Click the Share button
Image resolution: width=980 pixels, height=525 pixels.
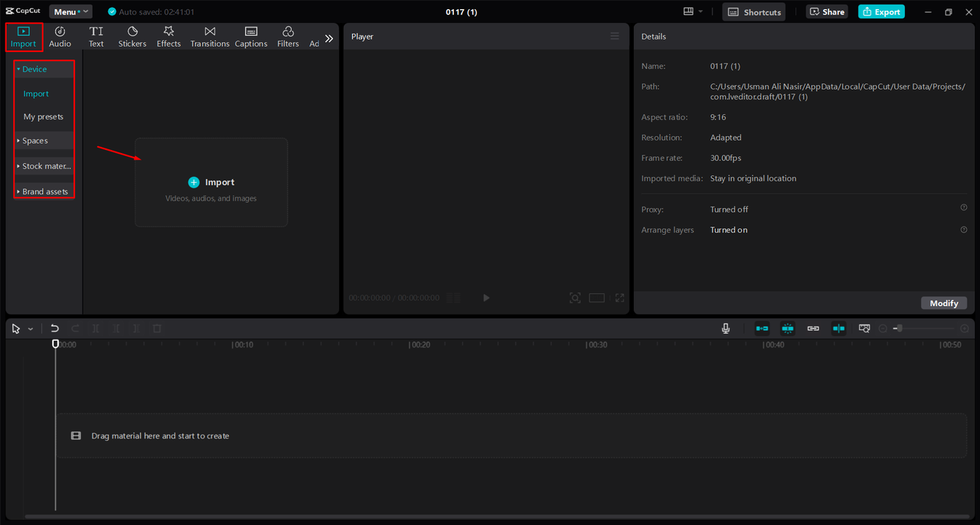(827, 11)
